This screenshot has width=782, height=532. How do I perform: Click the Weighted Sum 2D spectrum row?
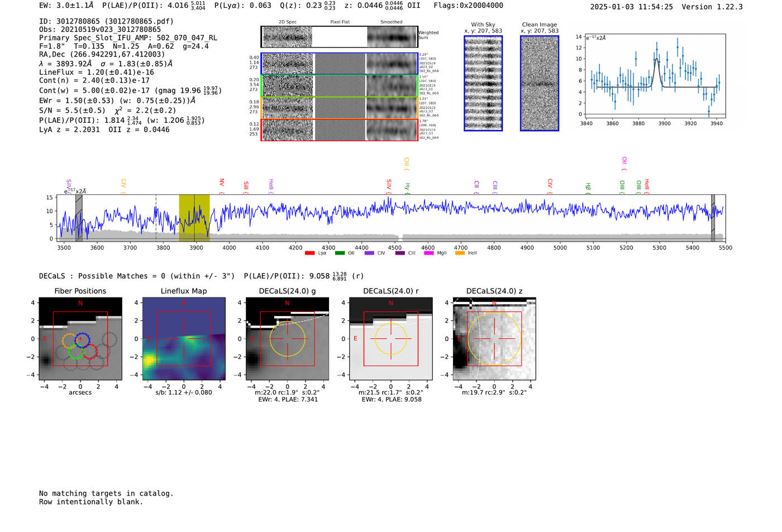click(x=340, y=37)
